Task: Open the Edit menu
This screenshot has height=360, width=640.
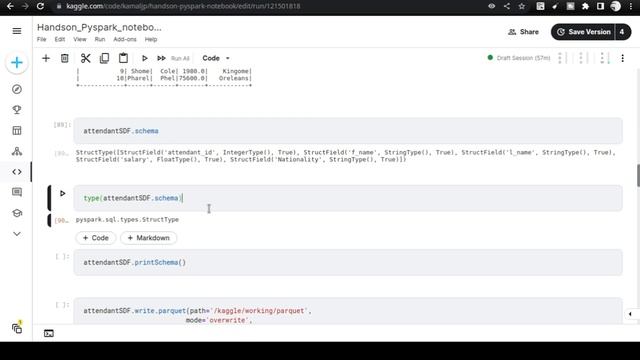Action: (x=60, y=40)
